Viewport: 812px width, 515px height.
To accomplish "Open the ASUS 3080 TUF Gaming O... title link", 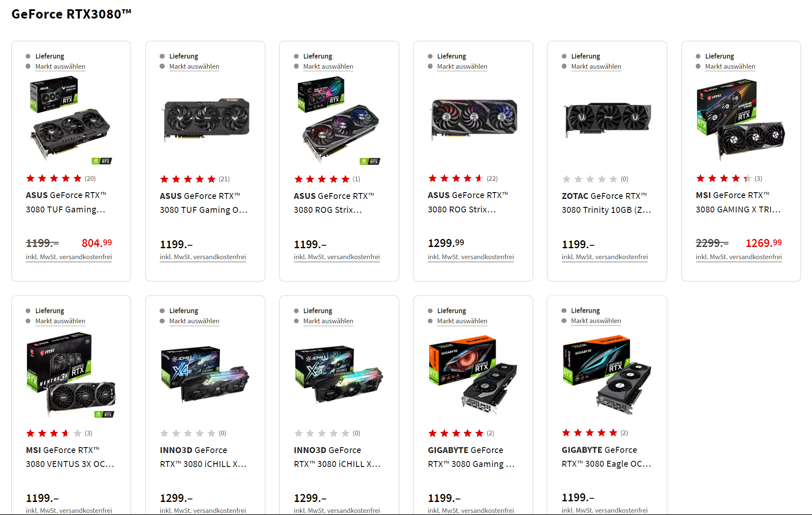I will [x=203, y=203].
